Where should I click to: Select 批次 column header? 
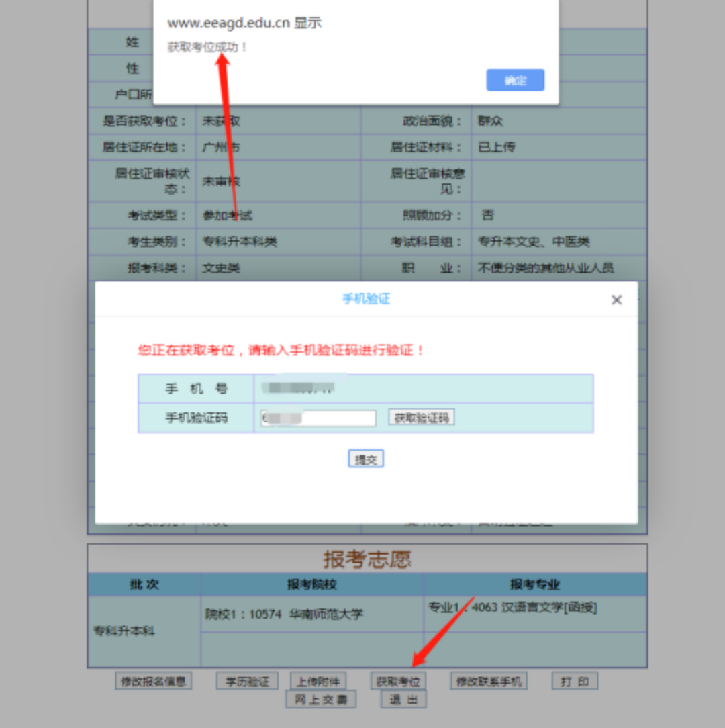pyautogui.click(x=144, y=584)
